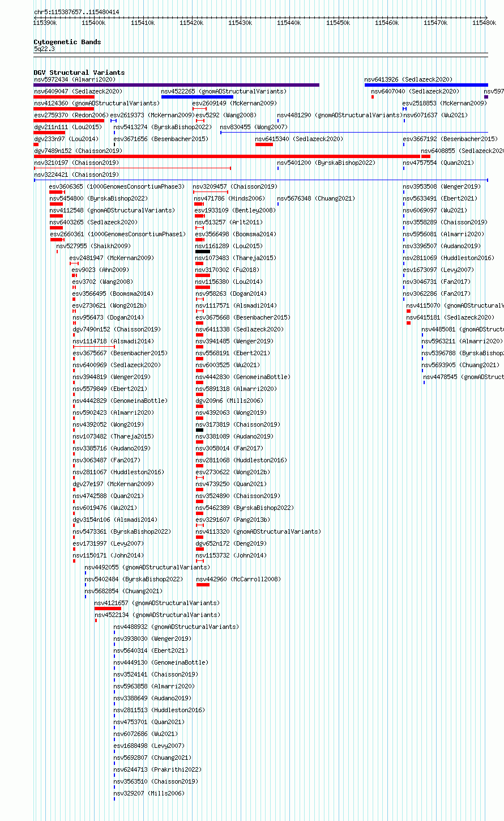
Task: Select nsv6244713 (Prakrithi2022) label
Action: coord(157,770)
